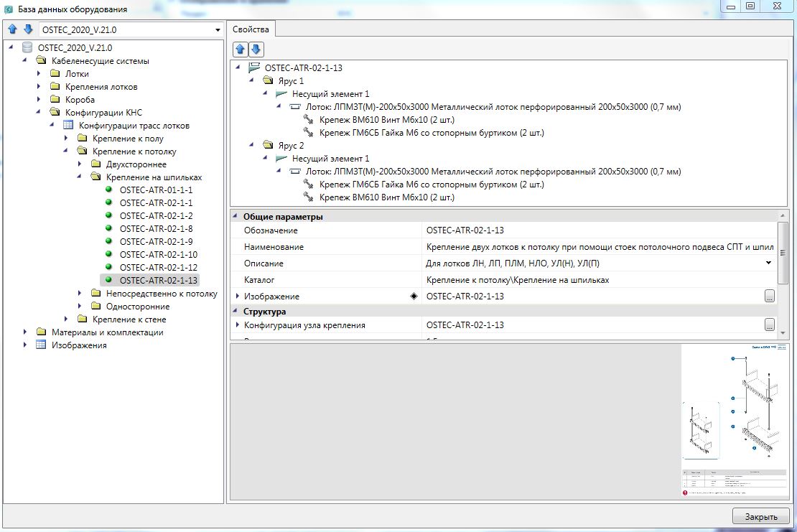
Task: Click the table icon of Конфигурации трасс лотков
Action: [x=68, y=125]
